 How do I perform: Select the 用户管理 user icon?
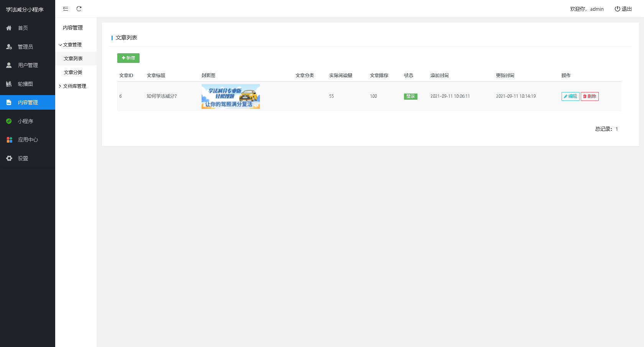pos(9,65)
